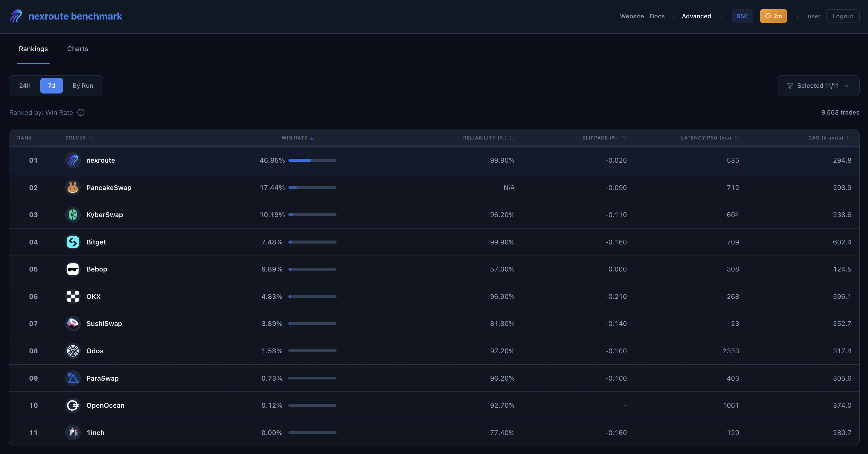868x454 pixels.
Task: Select the Advanced nav item
Action: [697, 16]
